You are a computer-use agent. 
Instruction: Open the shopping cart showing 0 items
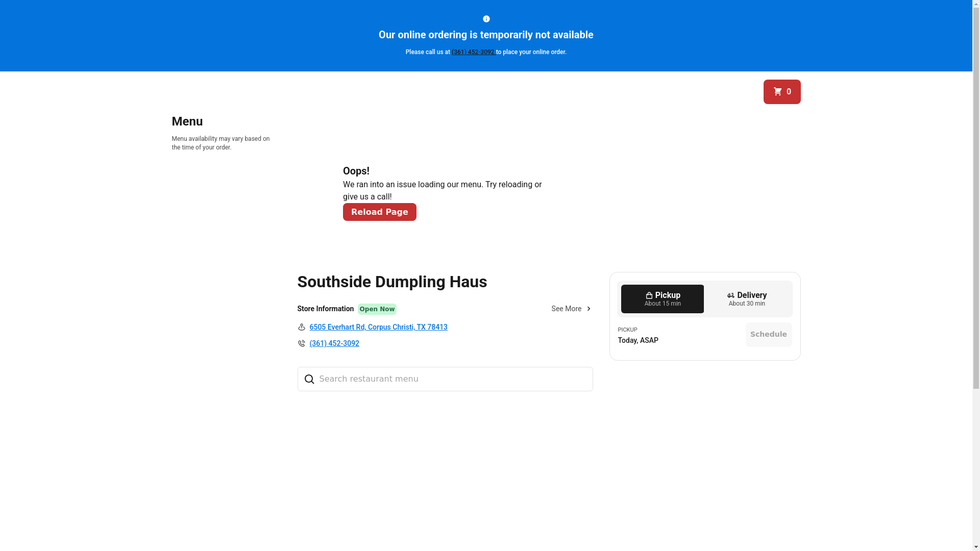[x=782, y=92]
